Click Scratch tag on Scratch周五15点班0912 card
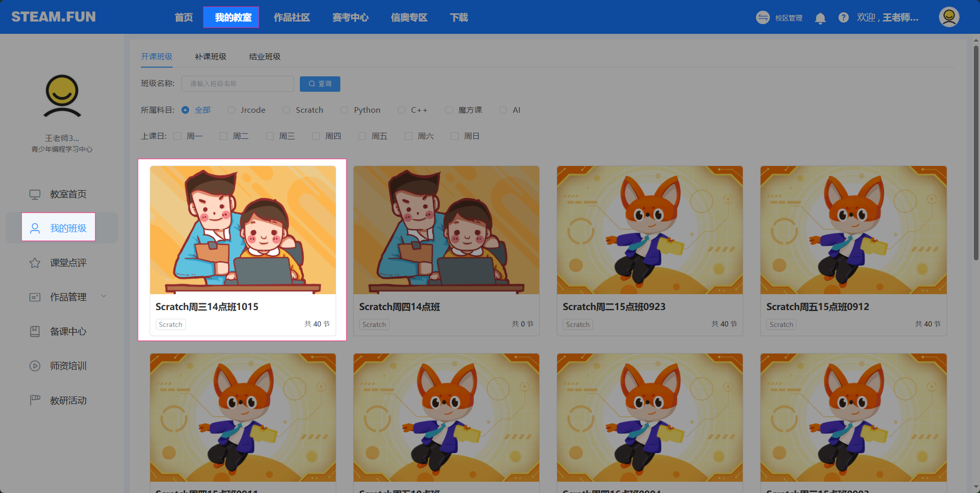This screenshot has width=980, height=493. 781,324
